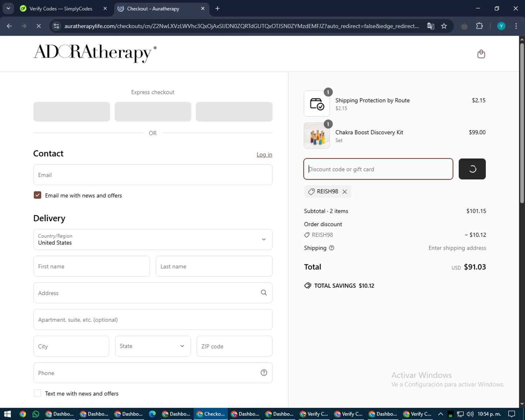
Task: Click the page vertical scrollbar
Action: pyautogui.click(x=522, y=122)
